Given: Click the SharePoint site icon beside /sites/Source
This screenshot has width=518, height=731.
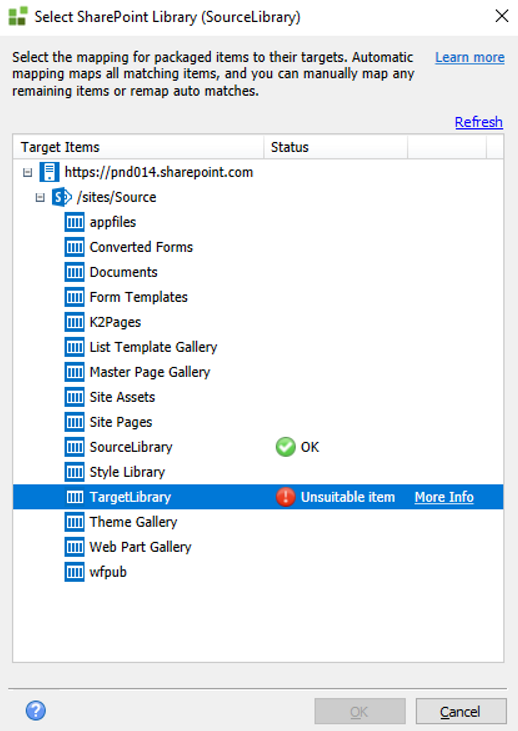Looking at the screenshot, I should [x=62, y=197].
